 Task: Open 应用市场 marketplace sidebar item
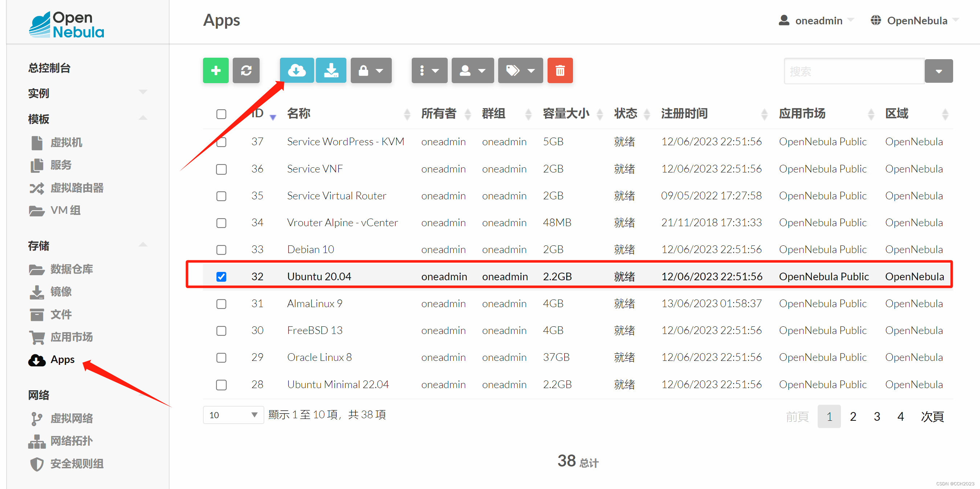(71, 337)
